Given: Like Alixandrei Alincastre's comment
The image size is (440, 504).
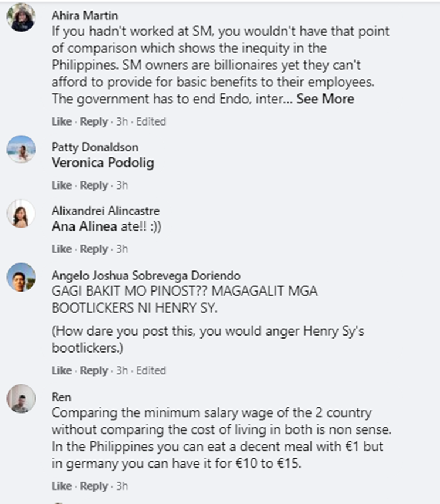Looking at the screenshot, I should pyautogui.click(x=61, y=249).
